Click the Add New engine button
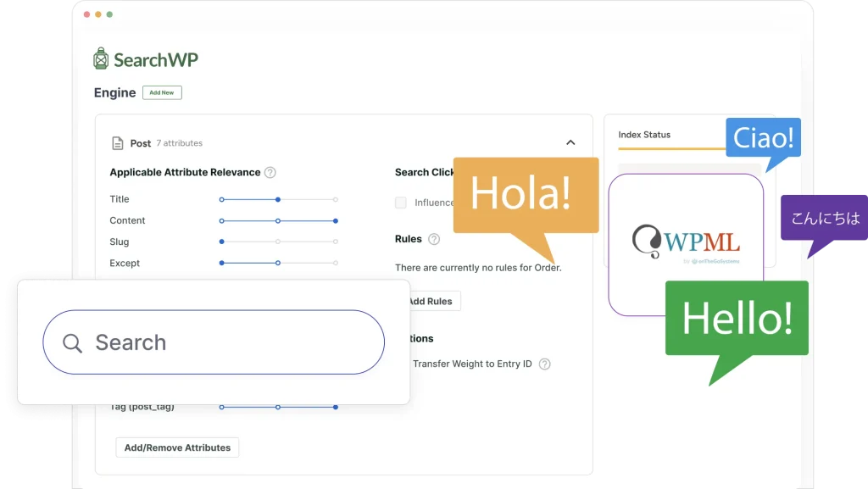The width and height of the screenshot is (868, 489). pyautogui.click(x=162, y=92)
